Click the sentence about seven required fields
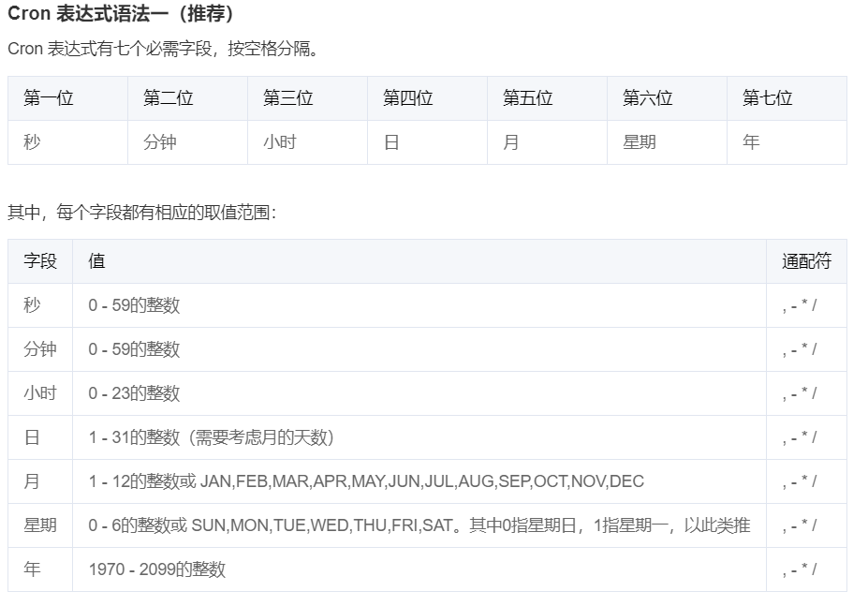Image resolution: width=868 pixels, height=606 pixels. pos(164,49)
